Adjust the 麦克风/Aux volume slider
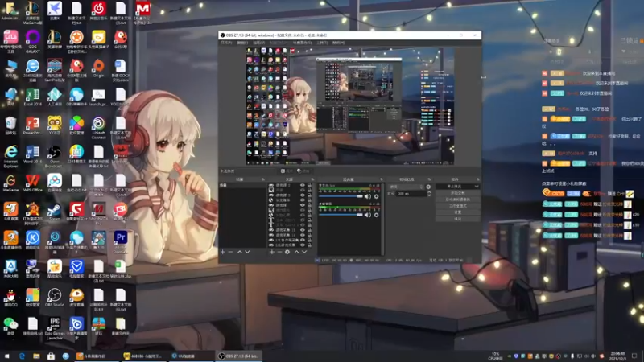 (x=341, y=196)
